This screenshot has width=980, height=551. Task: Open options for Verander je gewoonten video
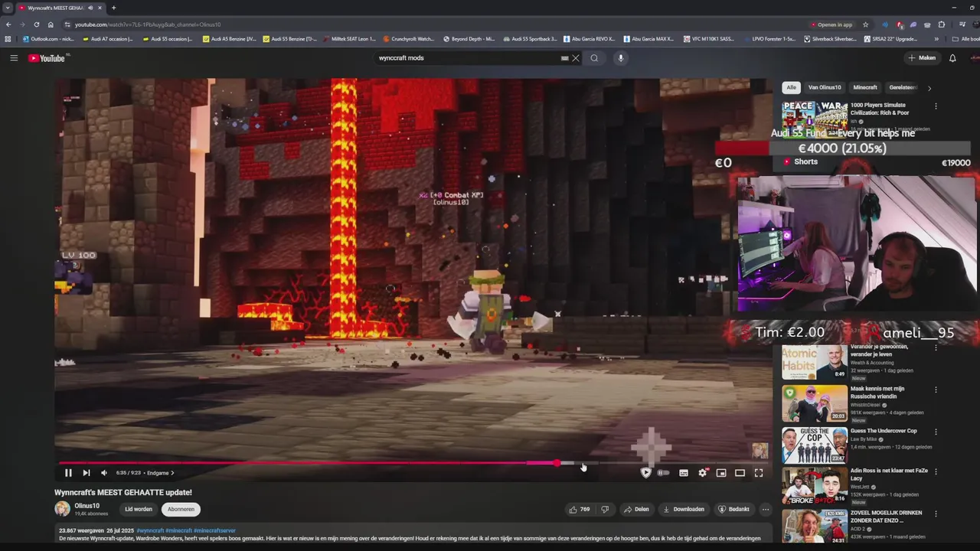[x=936, y=347]
